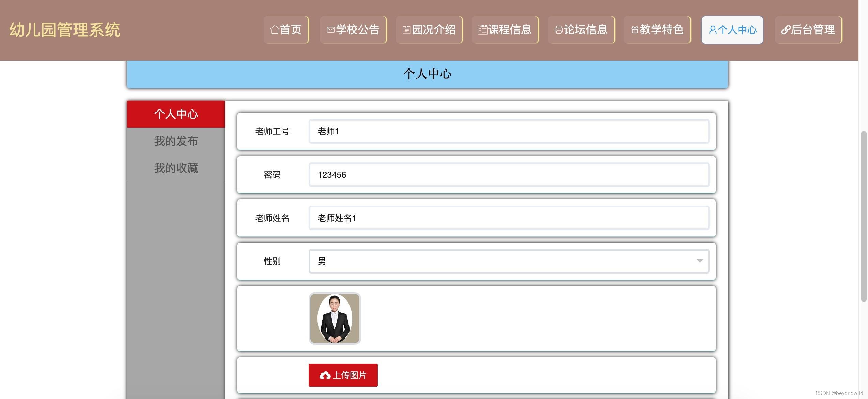Click the clipboard icon on 园况介绍
This screenshot has width=868, height=399.
[406, 30]
